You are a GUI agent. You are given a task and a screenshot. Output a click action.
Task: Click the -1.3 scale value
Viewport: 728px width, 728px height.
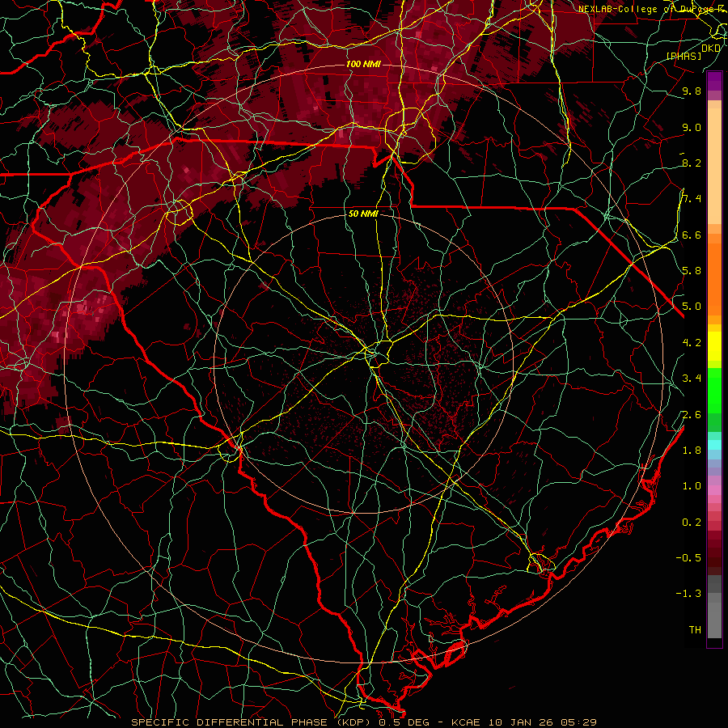(x=688, y=594)
